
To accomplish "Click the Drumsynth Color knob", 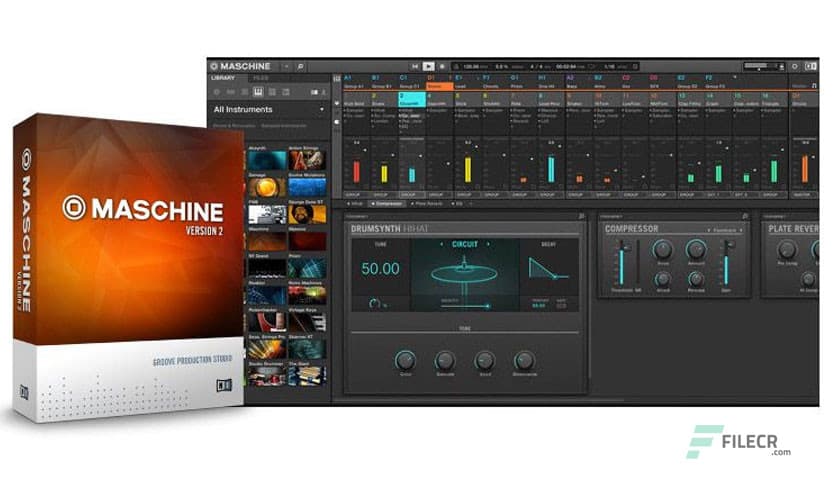I will point(403,359).
